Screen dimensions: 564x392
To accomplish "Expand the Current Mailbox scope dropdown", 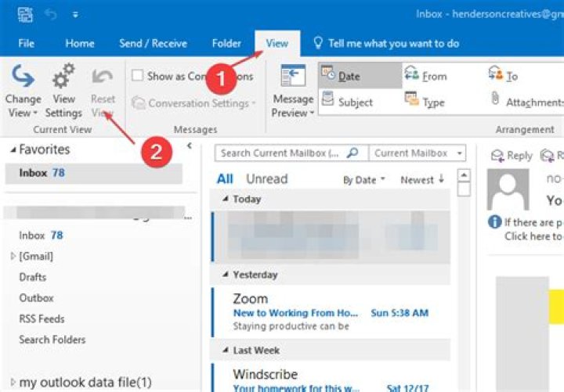I will tap(418, 153).
